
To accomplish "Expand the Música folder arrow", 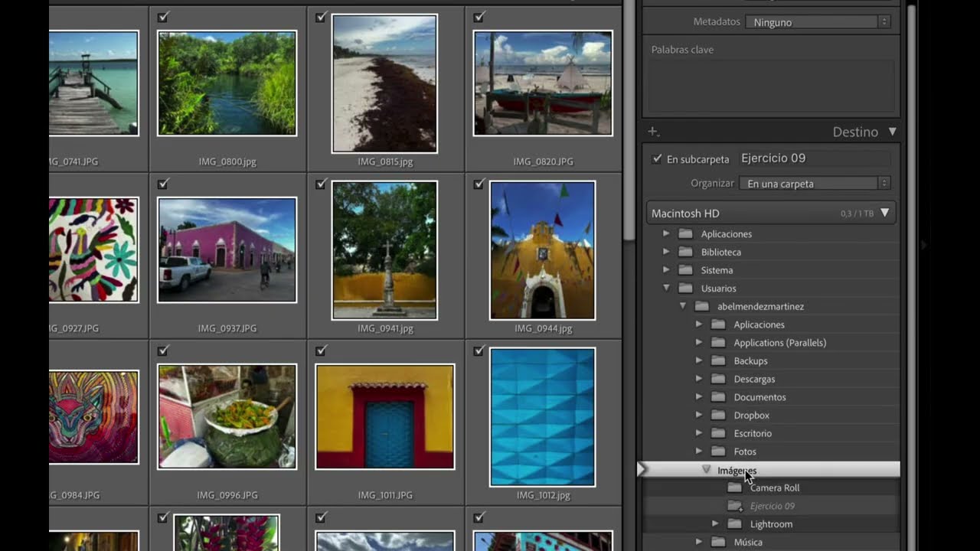I will tap(698, 542).
